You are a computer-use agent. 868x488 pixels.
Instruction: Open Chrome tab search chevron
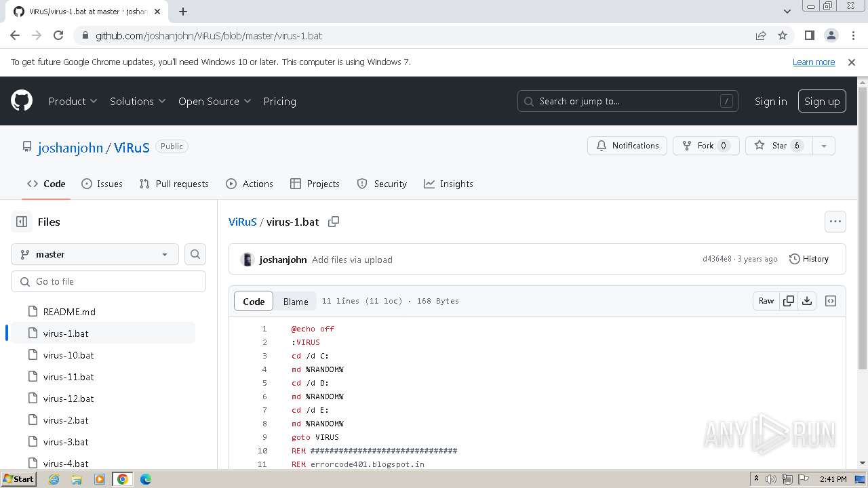[x=787, y=12]
